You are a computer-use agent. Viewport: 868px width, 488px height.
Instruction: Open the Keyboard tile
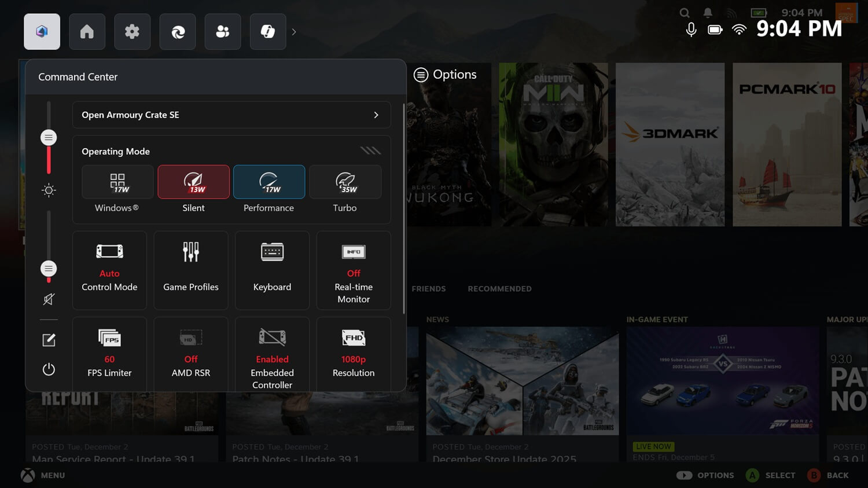point(272,270)
